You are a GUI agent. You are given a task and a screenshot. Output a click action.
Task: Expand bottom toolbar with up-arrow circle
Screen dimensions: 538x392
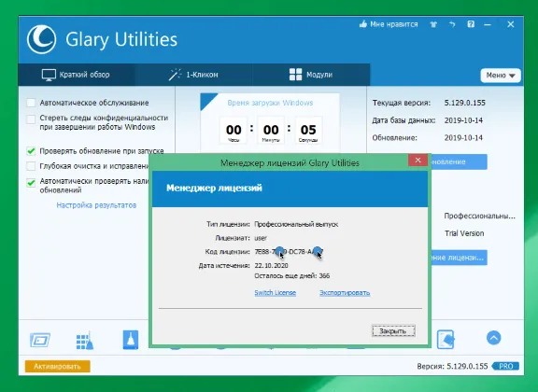(x=494, y=338)
